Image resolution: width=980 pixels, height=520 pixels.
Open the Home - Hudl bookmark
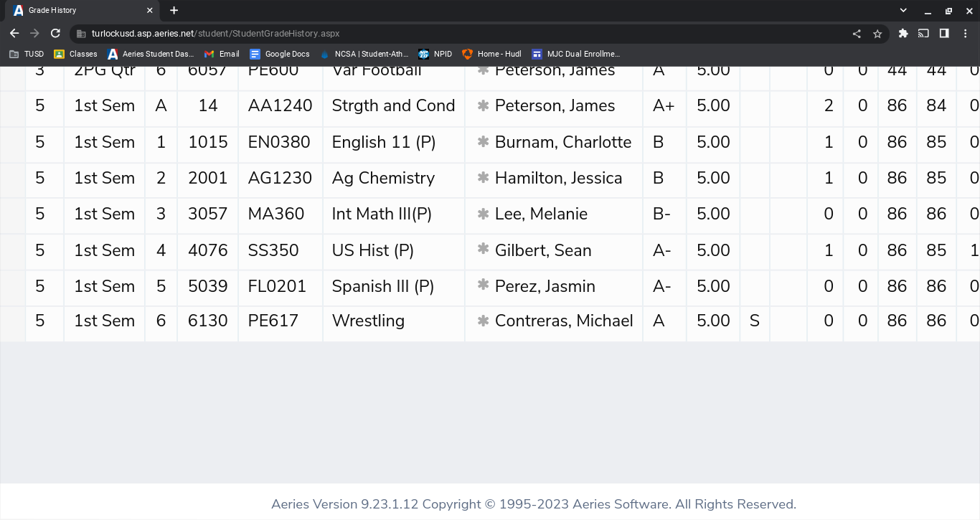pos(492,54)
